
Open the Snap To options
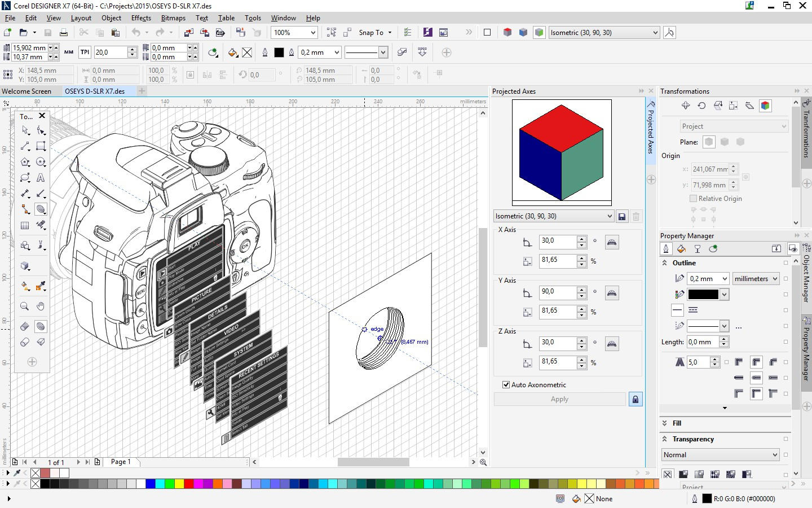tap(375, 33)
